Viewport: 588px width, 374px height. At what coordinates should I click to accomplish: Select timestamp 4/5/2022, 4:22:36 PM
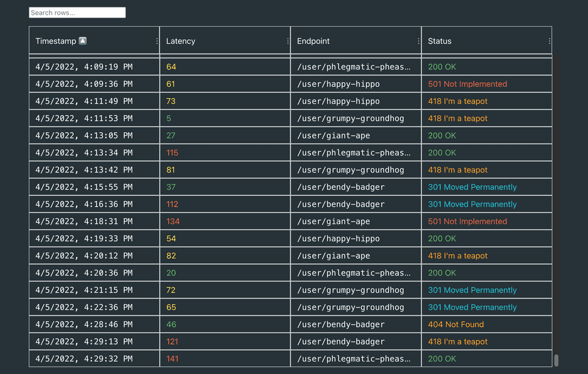[84, 307]
